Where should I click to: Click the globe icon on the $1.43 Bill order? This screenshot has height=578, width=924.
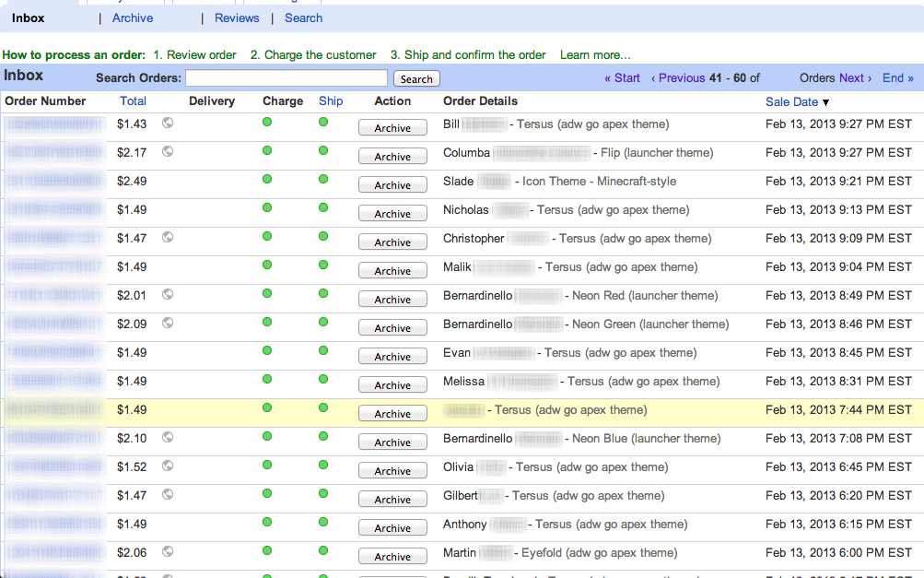tap(168, 123)
